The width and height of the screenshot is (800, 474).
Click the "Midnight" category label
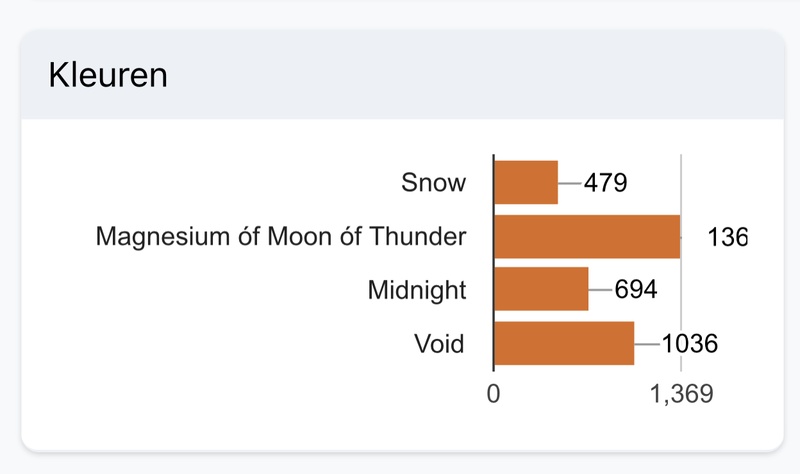point(416,291)
